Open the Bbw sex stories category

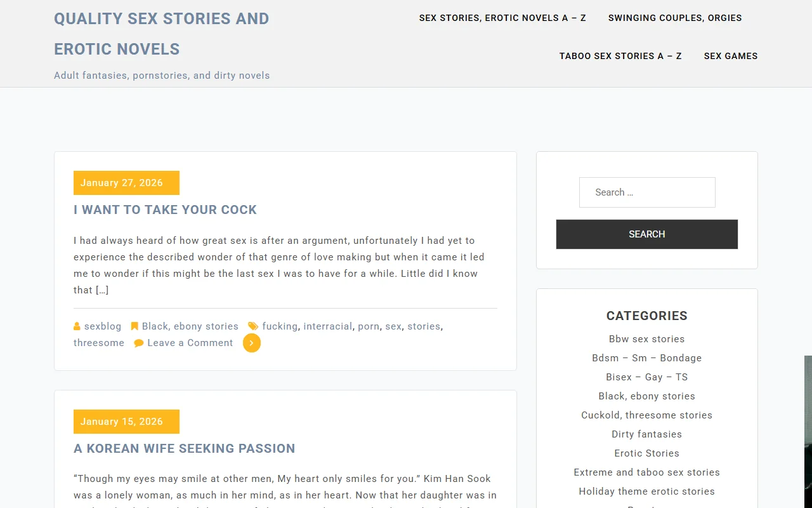coord(646,338)
